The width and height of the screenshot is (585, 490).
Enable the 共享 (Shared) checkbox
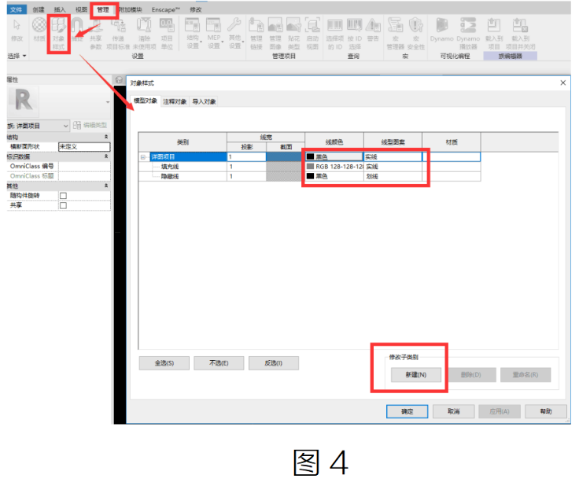(x=63, y=205)
